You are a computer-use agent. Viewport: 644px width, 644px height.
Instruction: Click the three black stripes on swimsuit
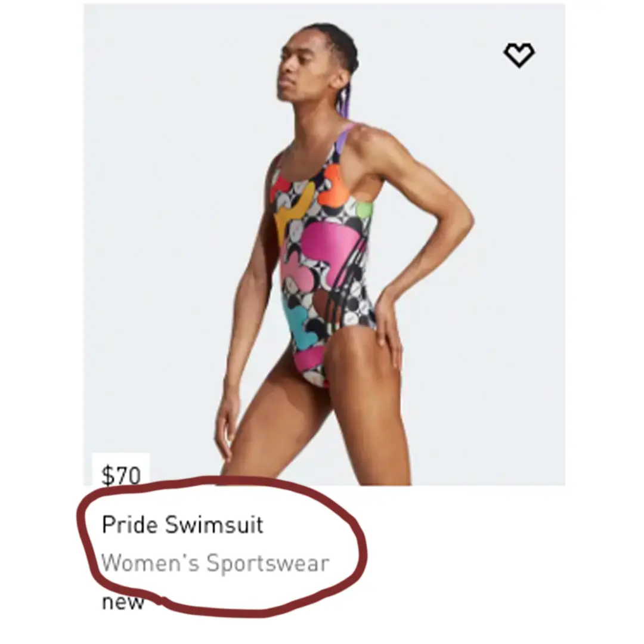point(345,279)
